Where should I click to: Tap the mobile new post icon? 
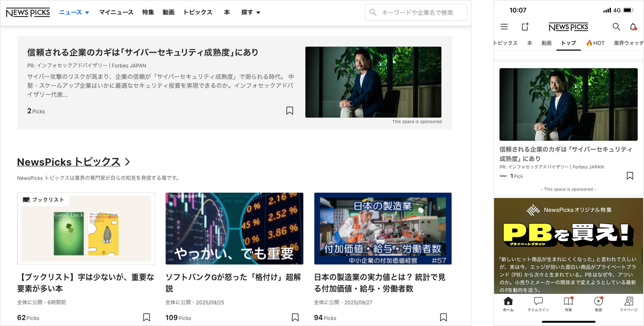525,27
